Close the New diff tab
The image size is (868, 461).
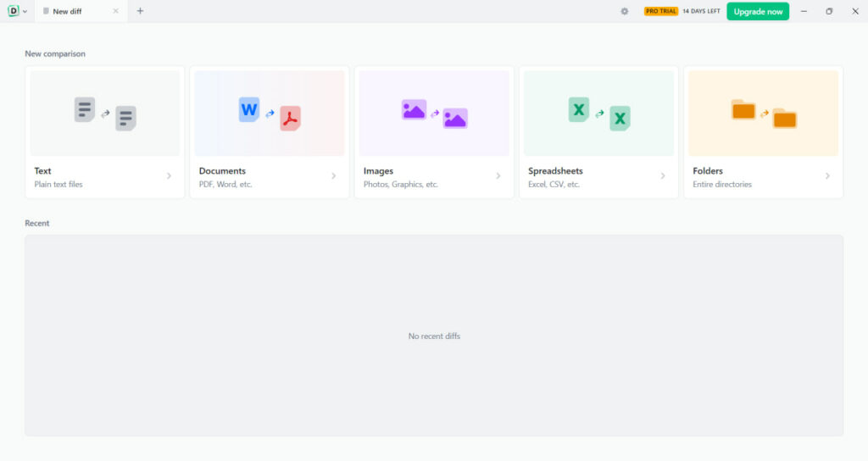(x=115, y=11)
